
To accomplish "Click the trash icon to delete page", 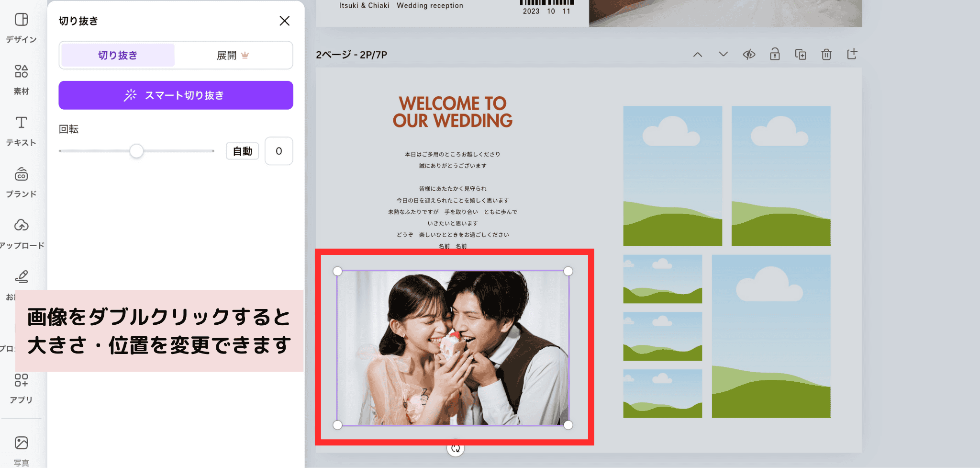I will [826, 55].
